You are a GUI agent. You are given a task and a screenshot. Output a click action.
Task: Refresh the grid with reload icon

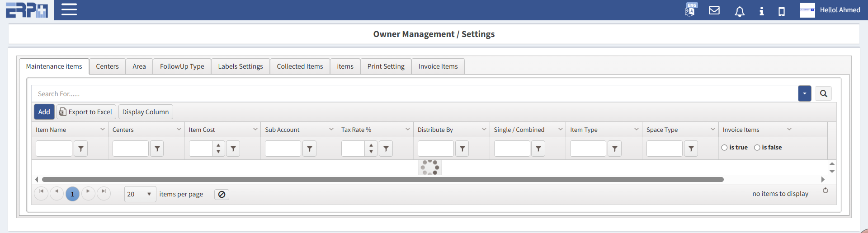click(826, 191)
